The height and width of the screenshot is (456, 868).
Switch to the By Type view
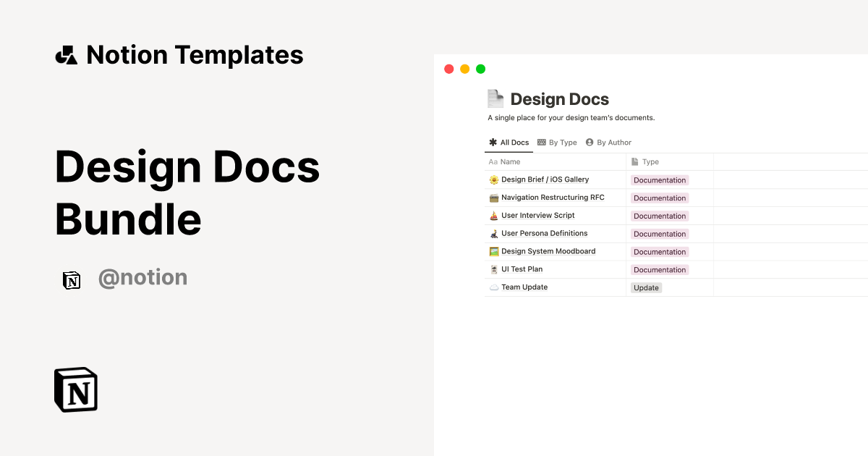coord(557,142)
